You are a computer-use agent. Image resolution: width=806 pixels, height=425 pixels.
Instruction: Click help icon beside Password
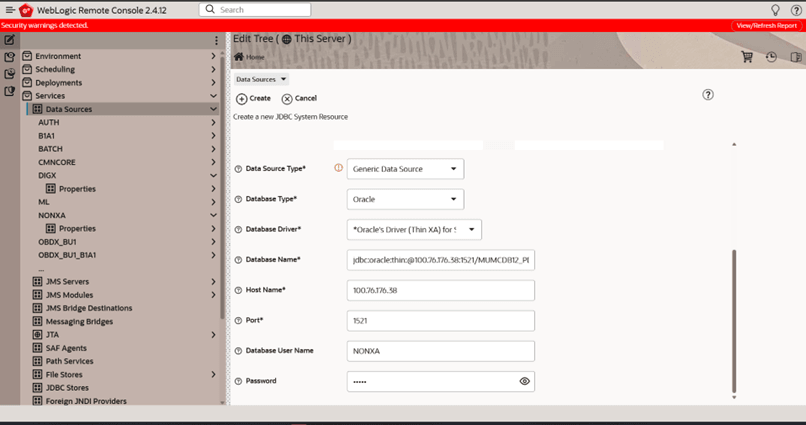(238, 381)
